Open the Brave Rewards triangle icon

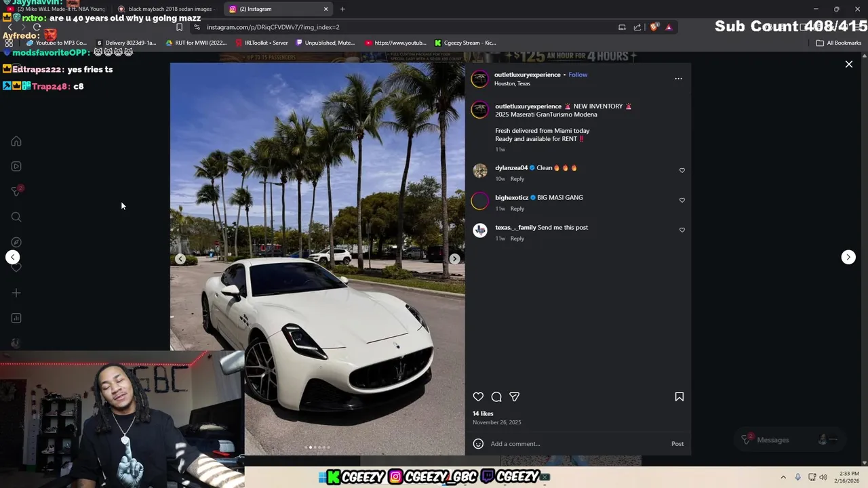669,27
